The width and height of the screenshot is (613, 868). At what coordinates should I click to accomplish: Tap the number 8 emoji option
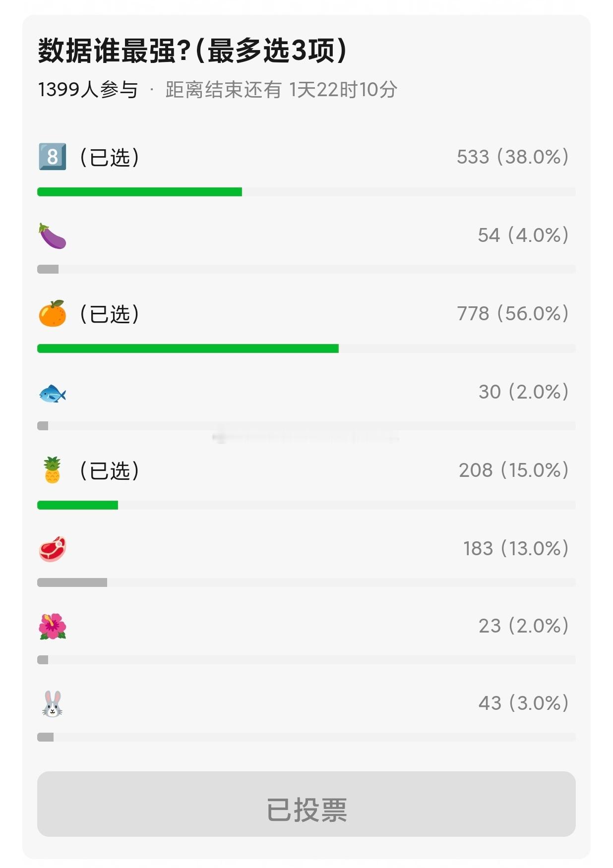(52, 157)
